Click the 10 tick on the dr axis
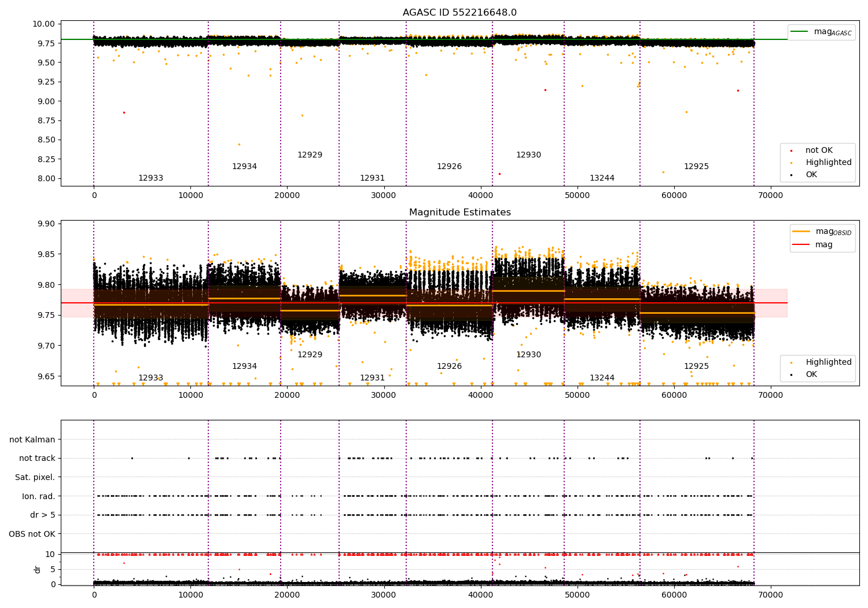868x608 pixels. tap(50, 554)
